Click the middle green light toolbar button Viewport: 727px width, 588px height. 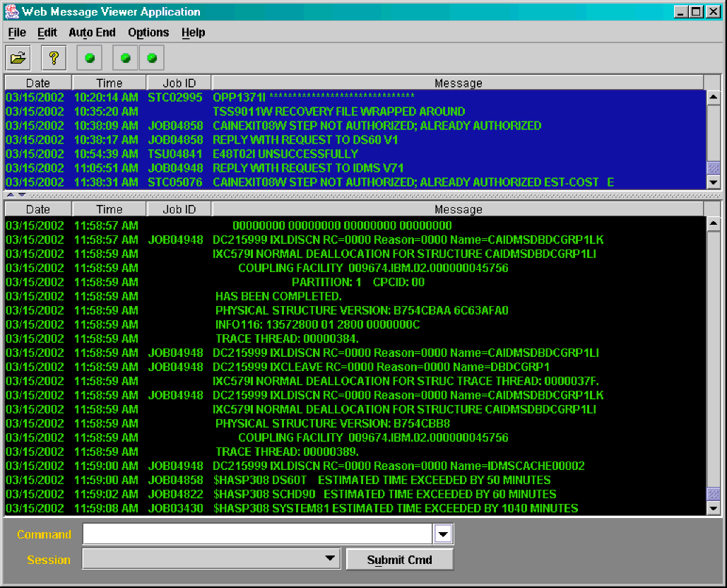click(125, 58)
